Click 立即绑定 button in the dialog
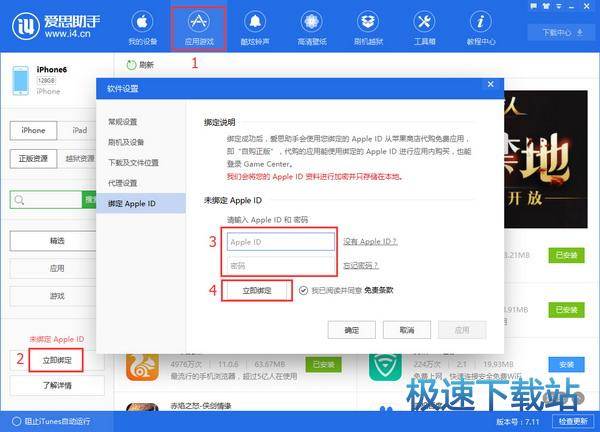Viewport: 600px width, 432px height. 257,291
